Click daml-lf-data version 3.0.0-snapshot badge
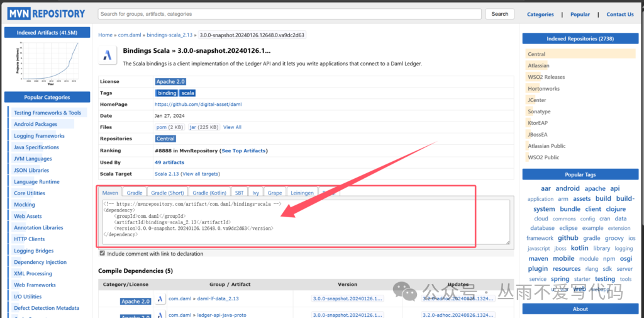The image size is (644, 318). [x=347, y=298]
